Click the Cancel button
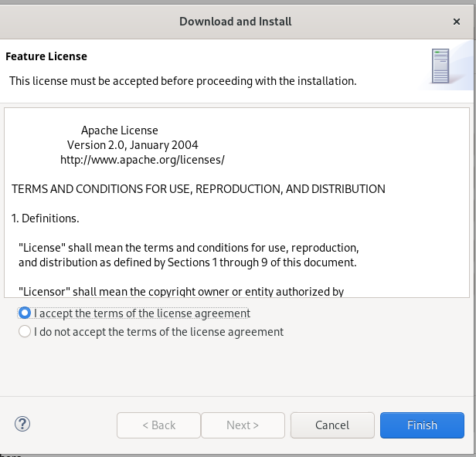Viewport: 476px width, 457px height. click(332, 425)
